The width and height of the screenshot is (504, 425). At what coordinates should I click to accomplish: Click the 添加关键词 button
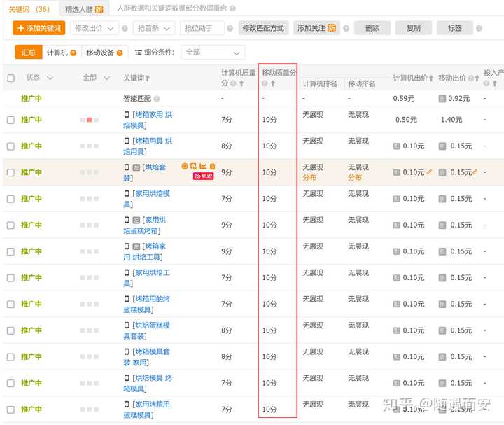tap(39, 28)
